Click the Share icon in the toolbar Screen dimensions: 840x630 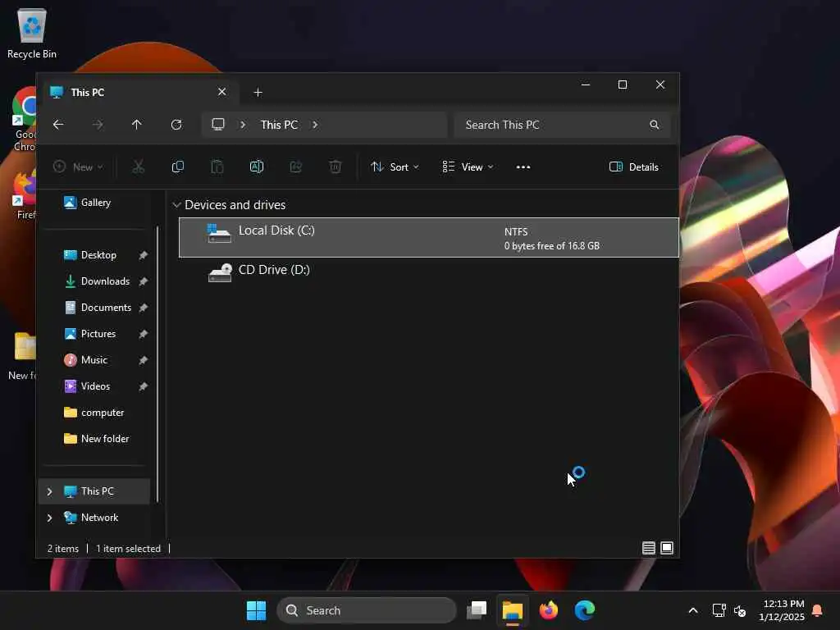click(295, 167)
